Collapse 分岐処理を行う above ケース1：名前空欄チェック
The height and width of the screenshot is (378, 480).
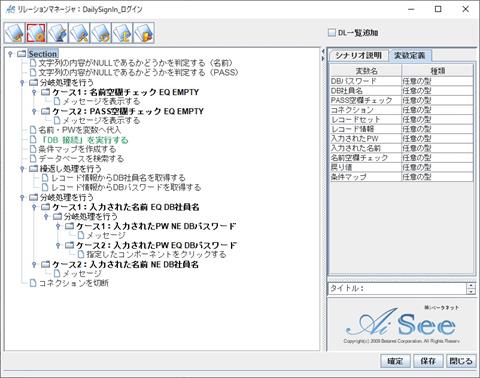coord(22,83)
